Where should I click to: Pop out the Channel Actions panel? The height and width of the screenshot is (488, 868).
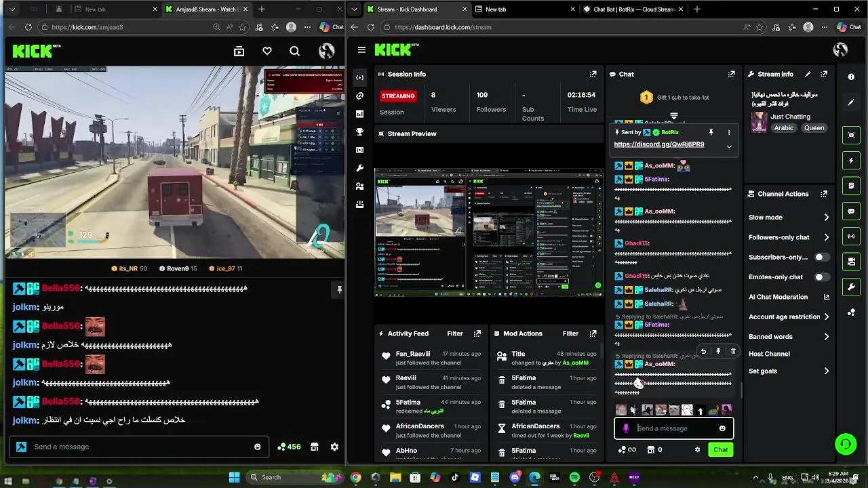pos(824,194)
